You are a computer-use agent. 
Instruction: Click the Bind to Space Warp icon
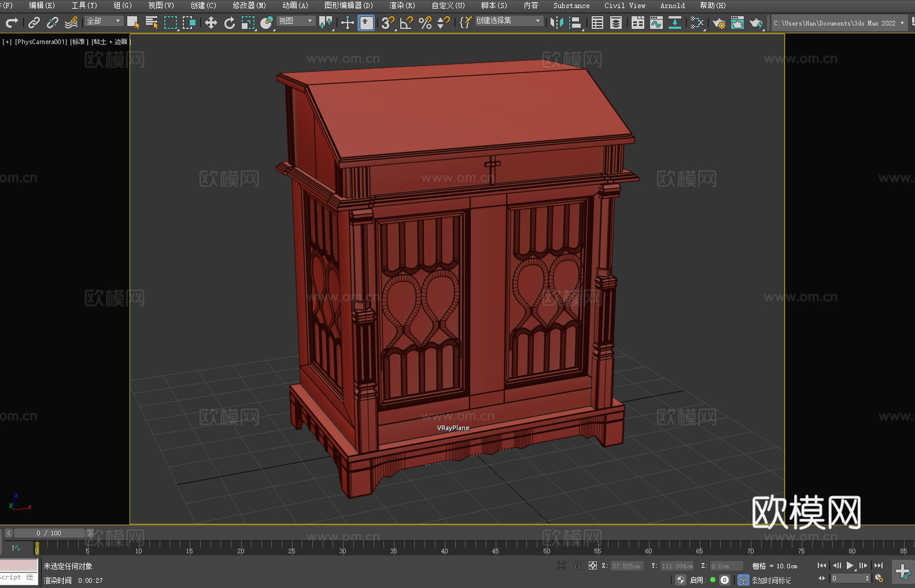pos(71,23)
